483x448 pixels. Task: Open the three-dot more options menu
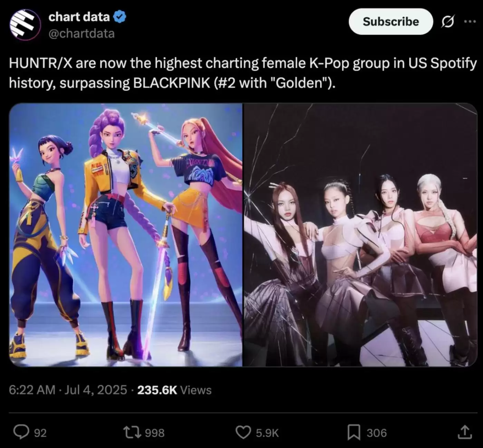click(x=470, y=21)
